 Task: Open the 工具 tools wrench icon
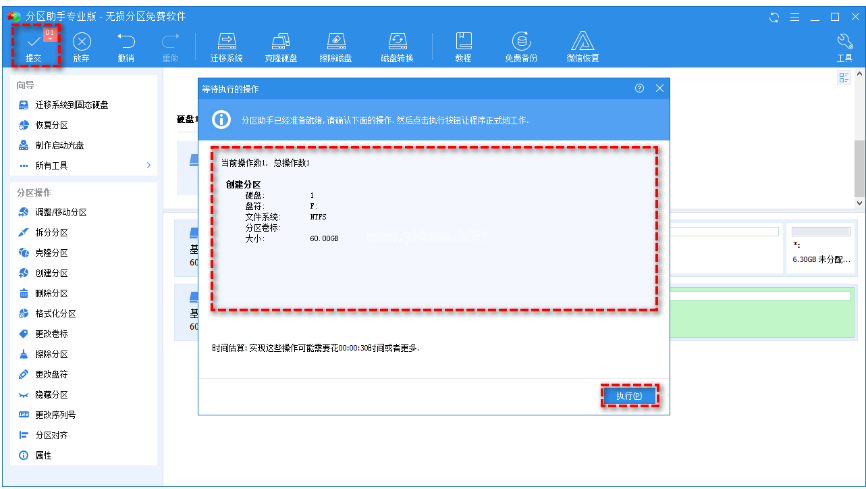pos(844,46)
